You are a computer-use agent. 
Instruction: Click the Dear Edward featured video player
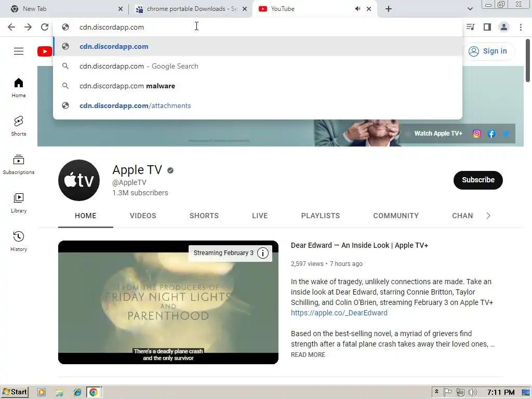click(x=168, y=302)
